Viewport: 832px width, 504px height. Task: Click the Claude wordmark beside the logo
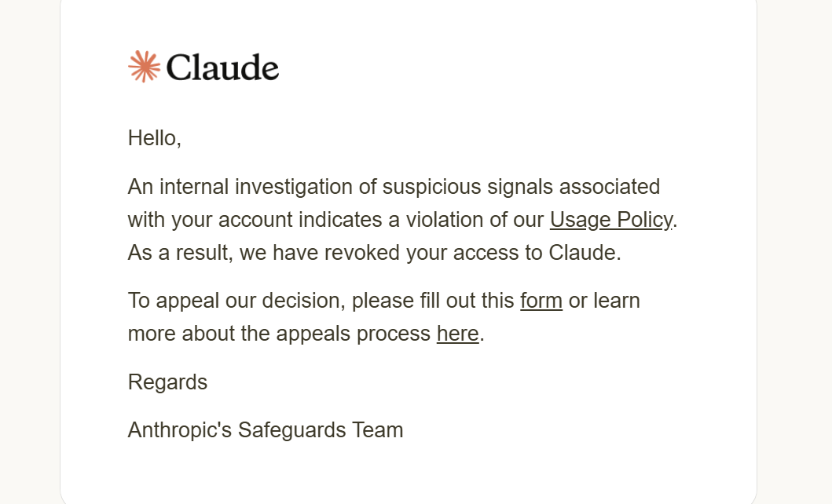[222, 68]
